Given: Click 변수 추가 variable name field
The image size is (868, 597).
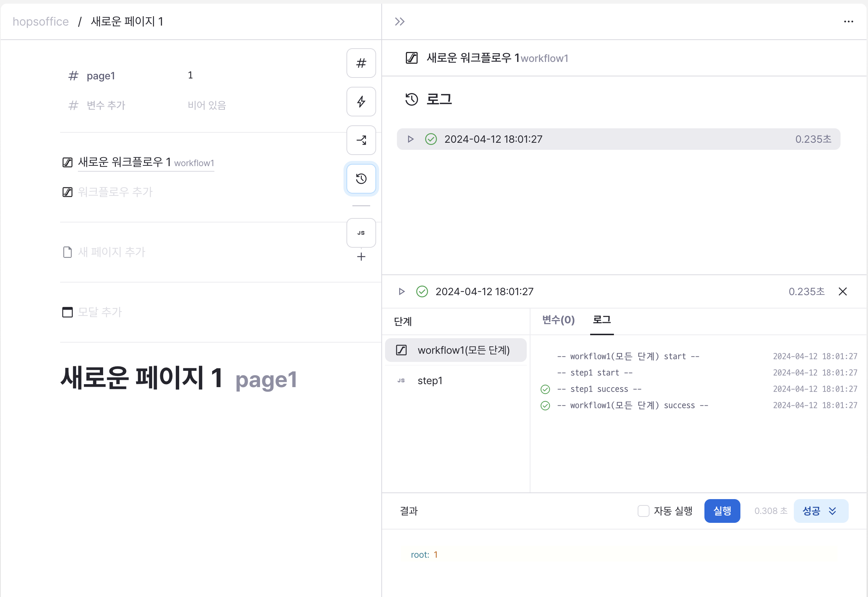Looking at the screenshot, I should pos(106,105).
